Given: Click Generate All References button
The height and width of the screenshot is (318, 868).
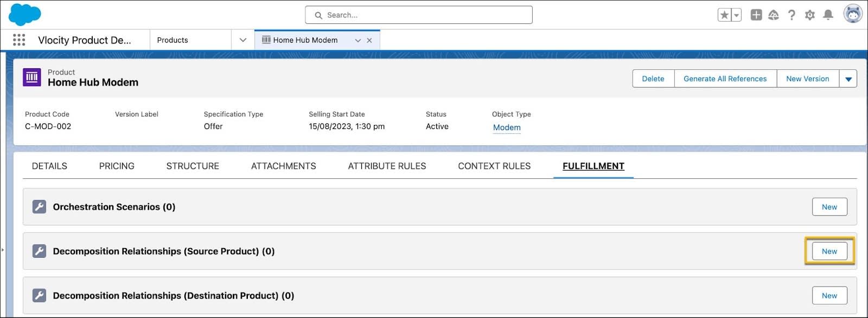Looking at the screenshot, I should (x=725, y=79).
